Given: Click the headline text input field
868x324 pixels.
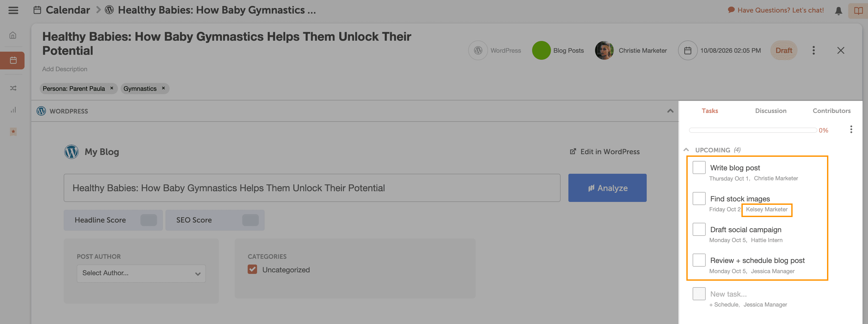Looking at the screenshot, I should 311,188.
